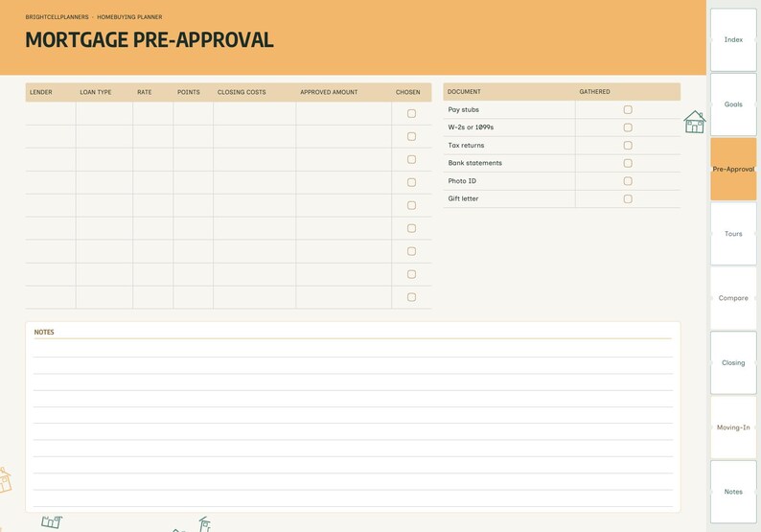Click the first line of the Notes area
This screenshot has height=532, width=761.
pos(353,349)
